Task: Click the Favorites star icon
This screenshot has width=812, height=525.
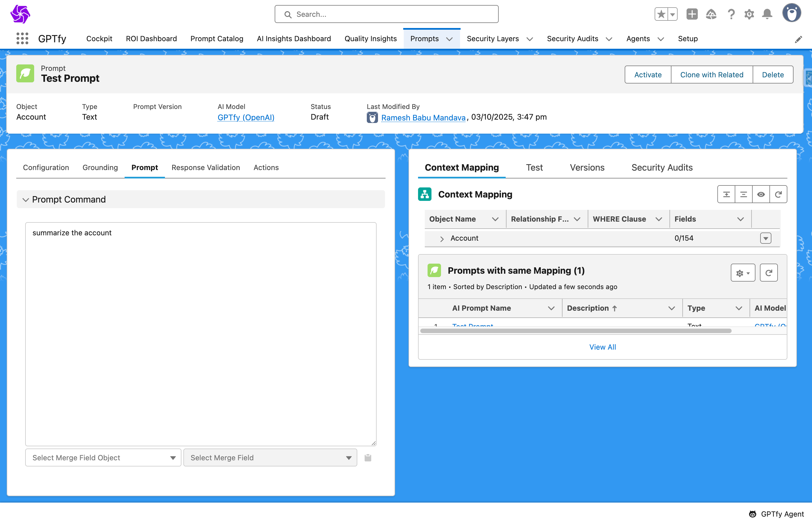Action: [661, 14]
